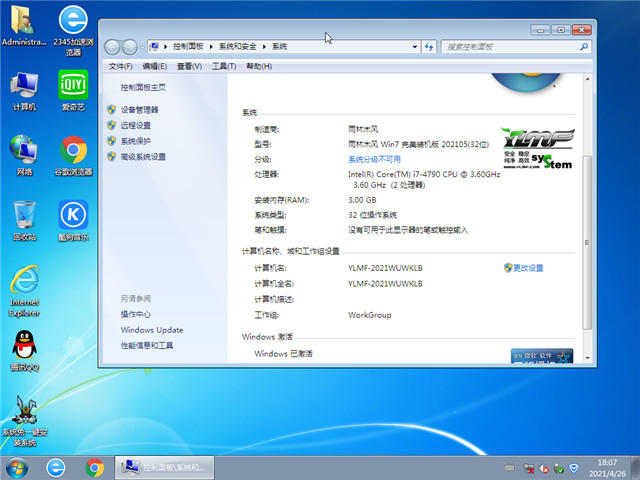Expand the arrow after 控制面板 breadcrumb
Viewport: 640px width, 480px height.
coord(211,47)
